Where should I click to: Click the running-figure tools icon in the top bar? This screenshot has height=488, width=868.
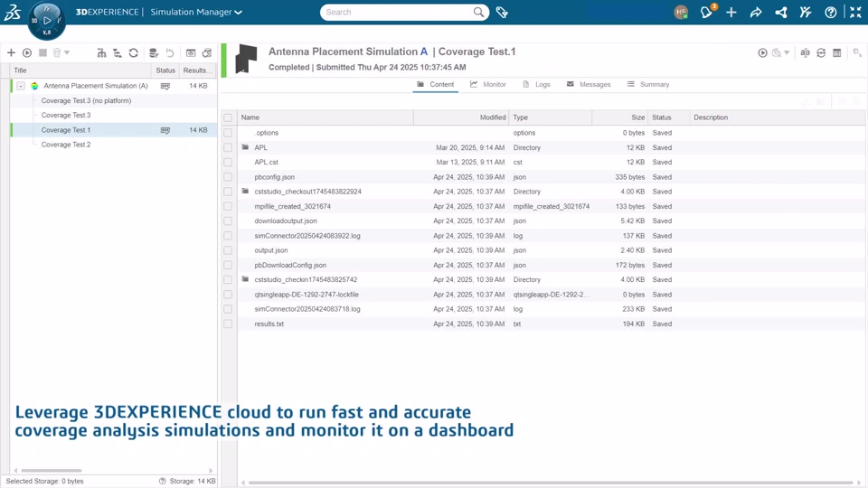[806, 12]
